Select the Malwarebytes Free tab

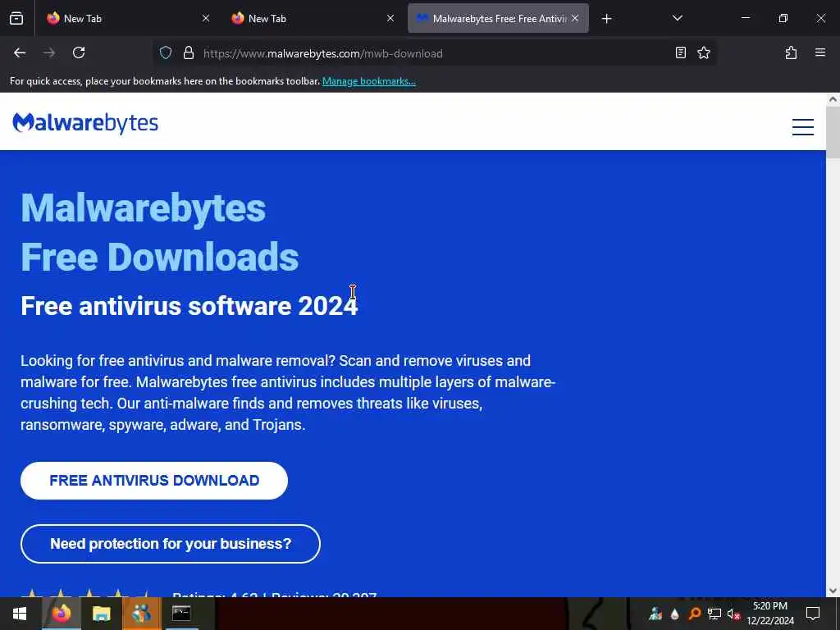(498, 18)
